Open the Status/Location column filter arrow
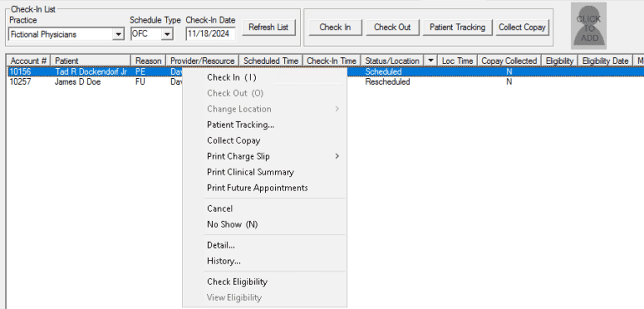The image size is (644, 309). (430, 60)
